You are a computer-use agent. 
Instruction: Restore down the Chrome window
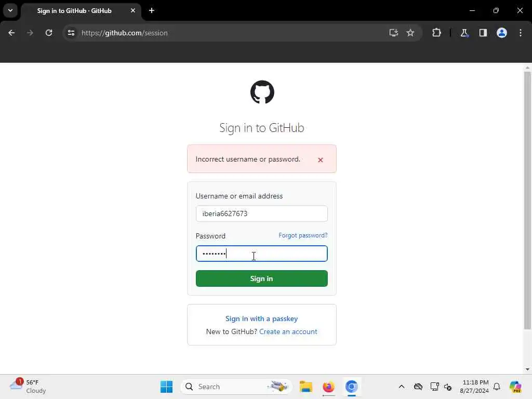[496, 10]
